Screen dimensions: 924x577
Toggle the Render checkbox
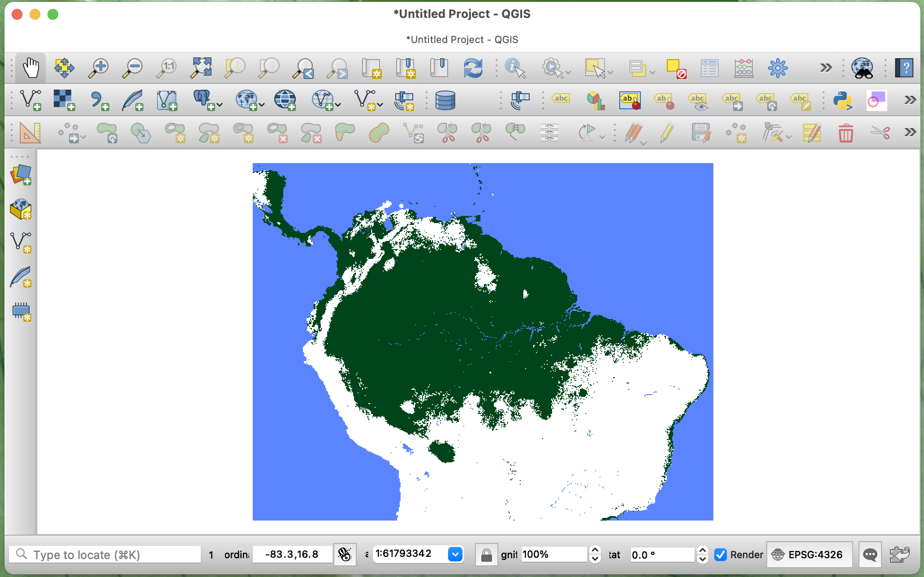click(721, 555)
